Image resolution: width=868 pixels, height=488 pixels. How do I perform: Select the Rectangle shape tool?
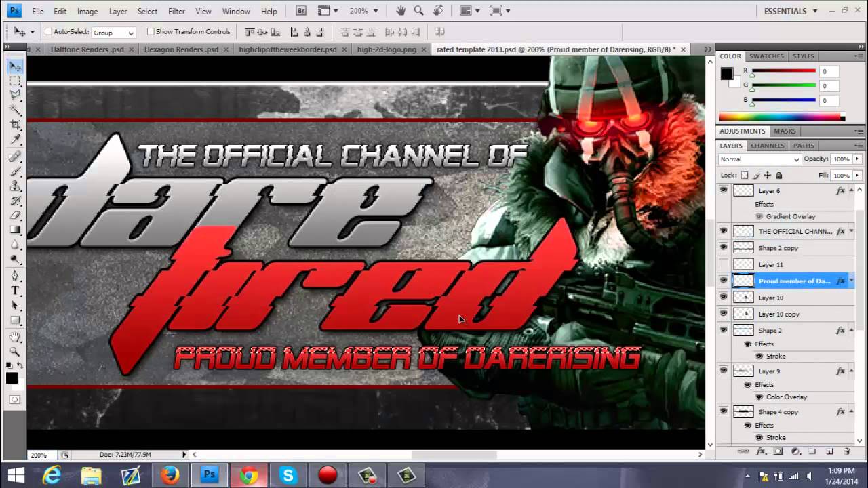tap(15, 320)
